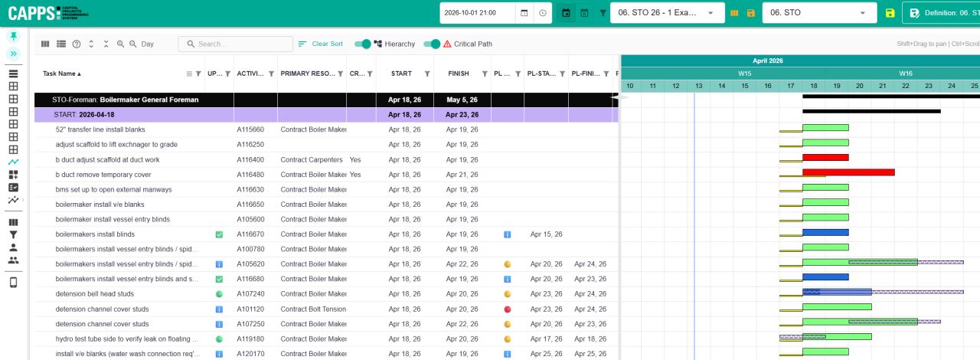Image resolution: width=980 pixels, height=360 pixels.
Task: Select Contract Bolt Tension resource cell
Action: coord(312,309)
